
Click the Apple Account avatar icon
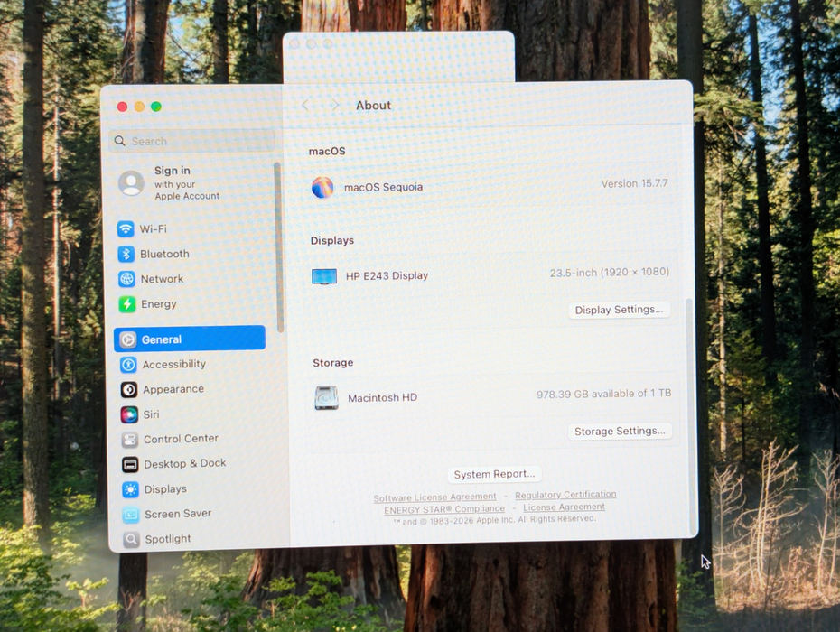131,183
